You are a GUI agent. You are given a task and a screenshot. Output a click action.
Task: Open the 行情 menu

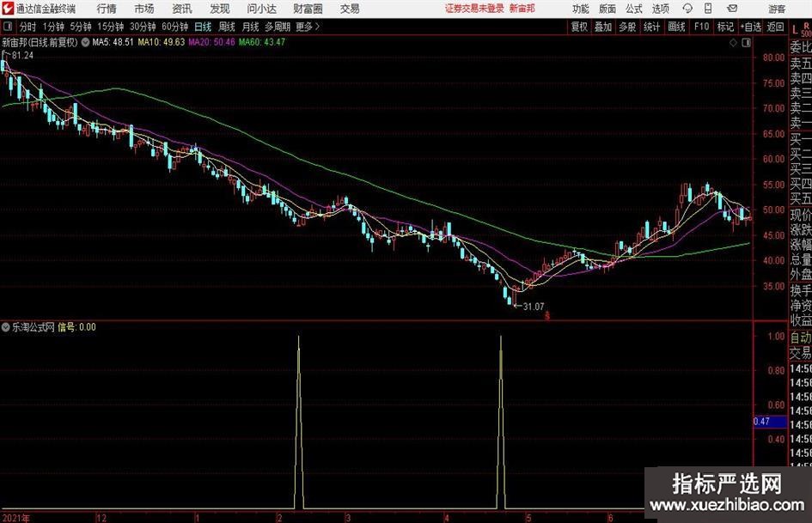[x=107, y=9]
